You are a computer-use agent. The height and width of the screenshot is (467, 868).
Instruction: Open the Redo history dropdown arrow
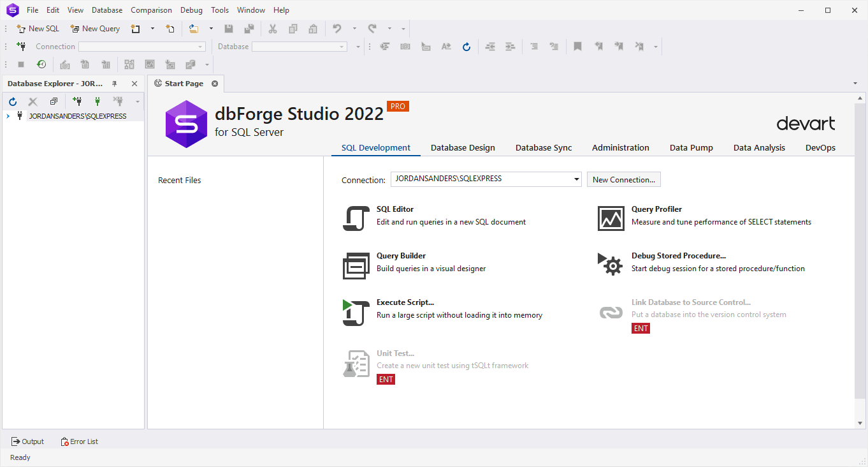389,28
